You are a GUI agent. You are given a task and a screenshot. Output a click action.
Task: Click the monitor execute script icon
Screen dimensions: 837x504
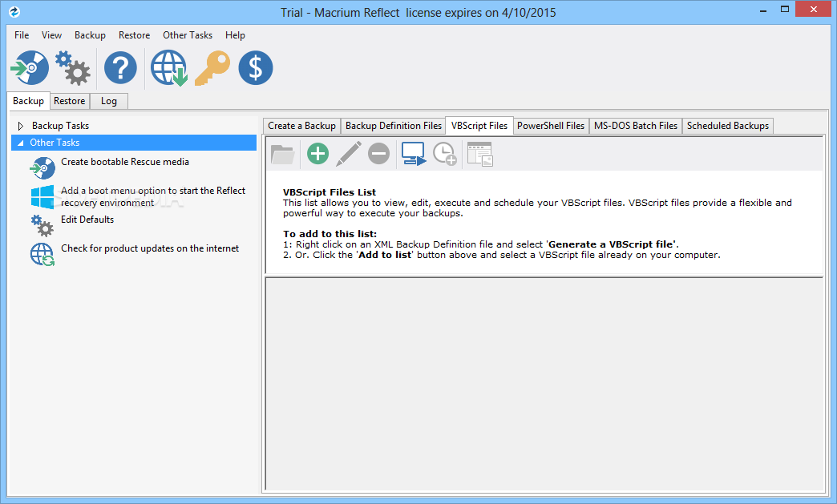pyautogui.click(x=414, y=154)
